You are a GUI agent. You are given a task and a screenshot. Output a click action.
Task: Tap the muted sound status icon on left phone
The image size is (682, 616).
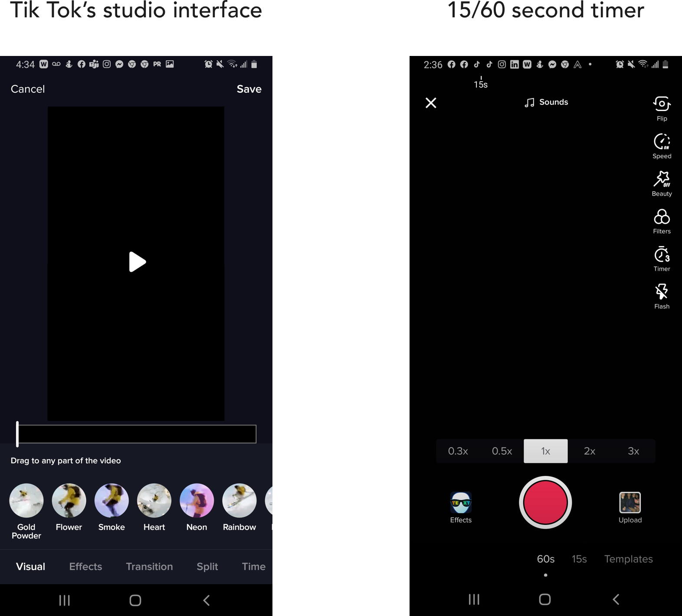(220, 64)
